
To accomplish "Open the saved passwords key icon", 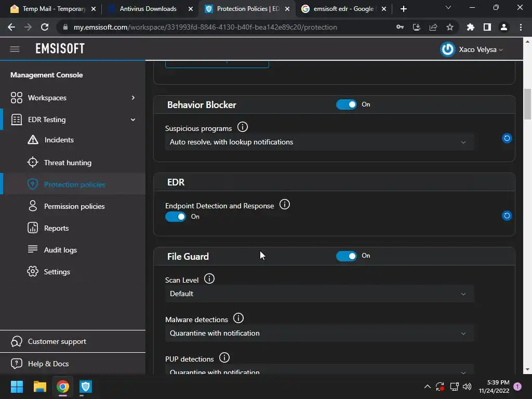I will click(x=400, y=27).
